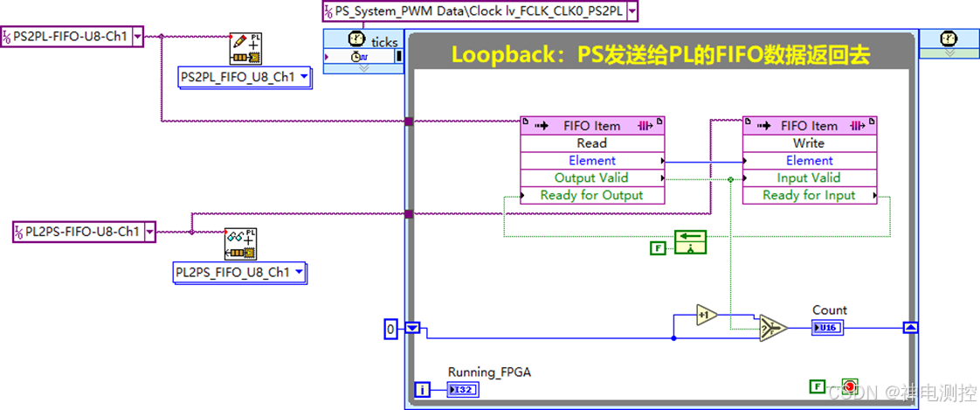Click the Write FIFO Item node header
The image size is (980, 410).
810,125
